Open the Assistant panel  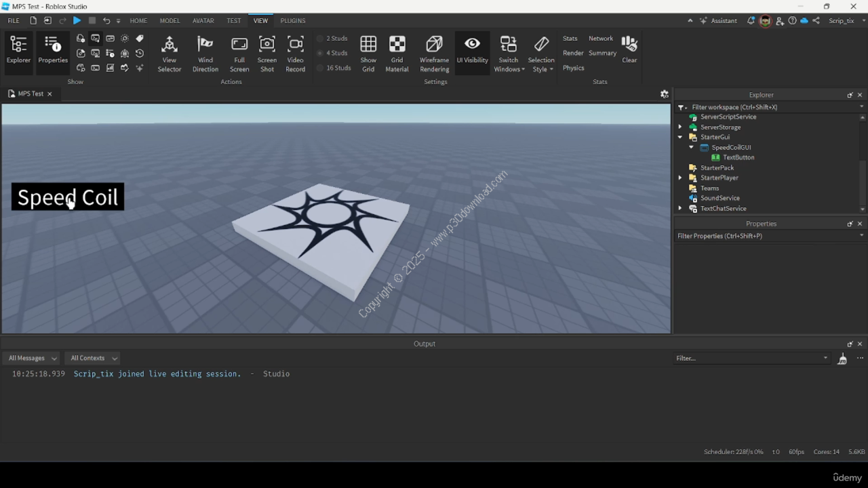[718, 20]
